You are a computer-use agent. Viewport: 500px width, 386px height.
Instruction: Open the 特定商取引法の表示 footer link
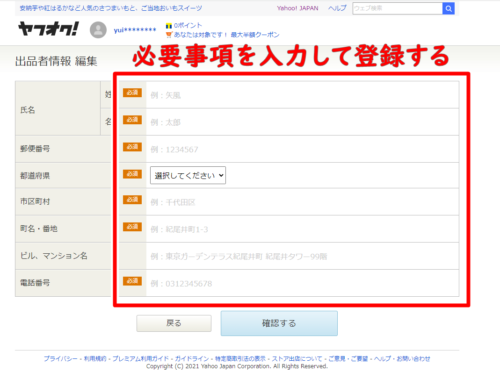[x=240, y=359]
